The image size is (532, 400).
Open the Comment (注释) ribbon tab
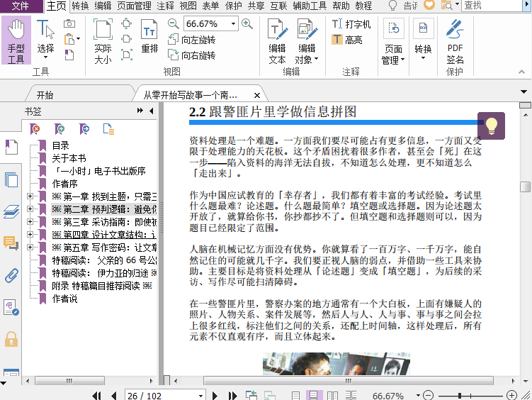point(165,6)
